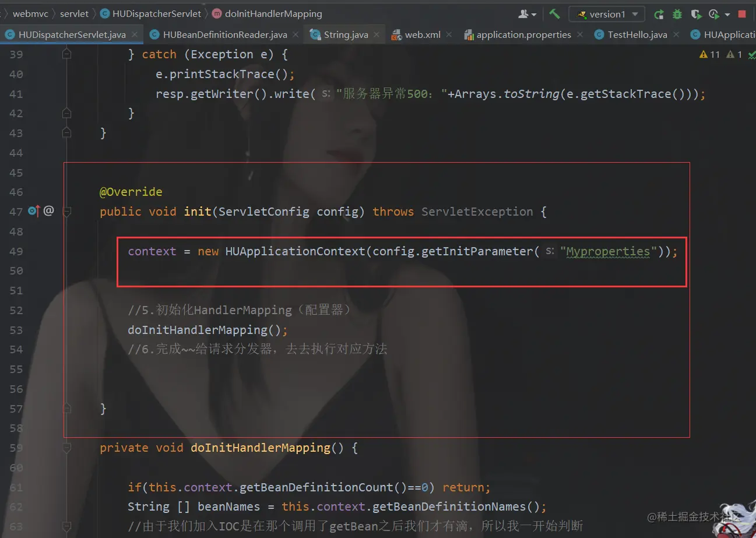756x538 pixels.
Task: Click the catch keyword on line 39
Action: [x=159, y=54]
